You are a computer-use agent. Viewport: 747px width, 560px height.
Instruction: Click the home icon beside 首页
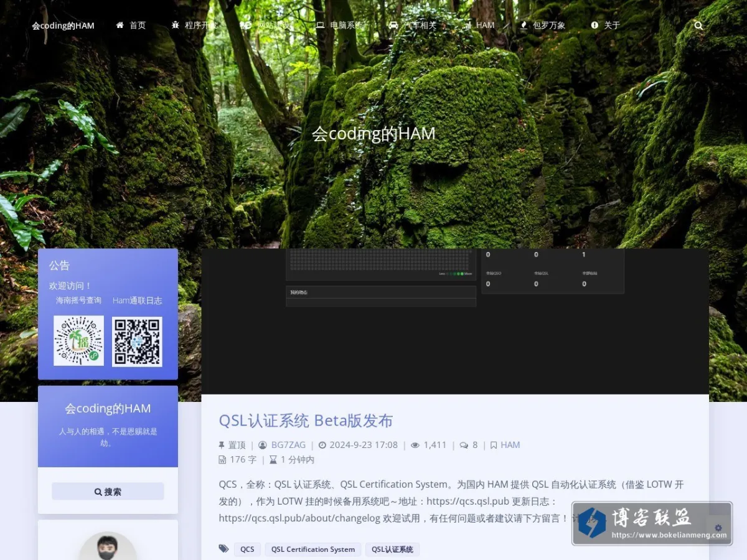(120, 26)
